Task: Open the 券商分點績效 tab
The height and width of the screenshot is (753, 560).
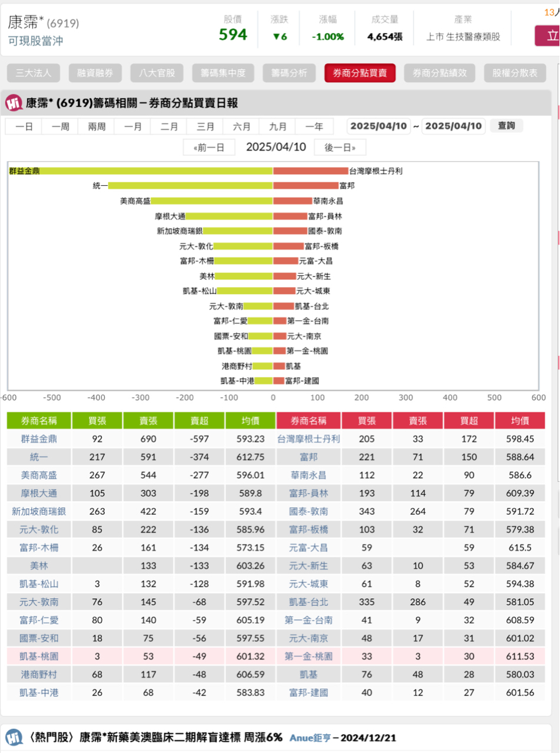Action: tap(440, 73)
